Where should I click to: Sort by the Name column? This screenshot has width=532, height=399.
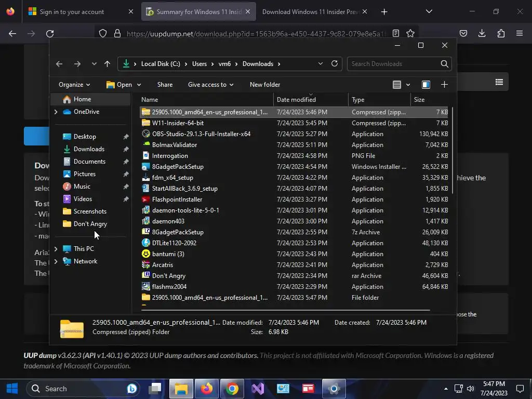tap(206, 99)
